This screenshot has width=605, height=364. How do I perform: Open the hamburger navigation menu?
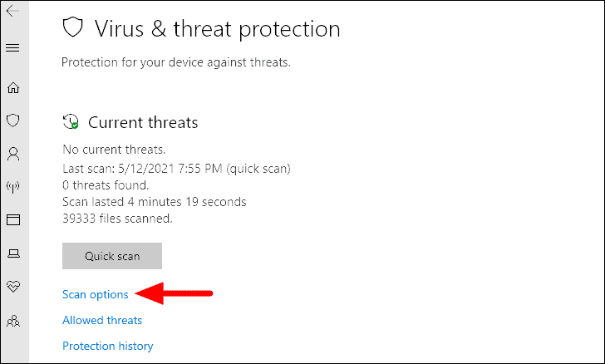(12, 48)
